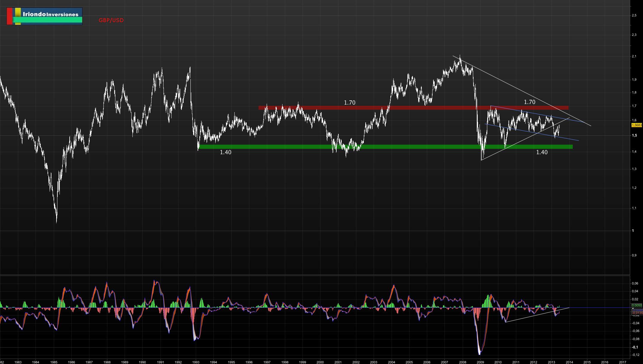Select the 2017 year on time axis
Image resolution: width=643 pixels, height=364 pixels.
pyautogui.click(x=623, y=362)
